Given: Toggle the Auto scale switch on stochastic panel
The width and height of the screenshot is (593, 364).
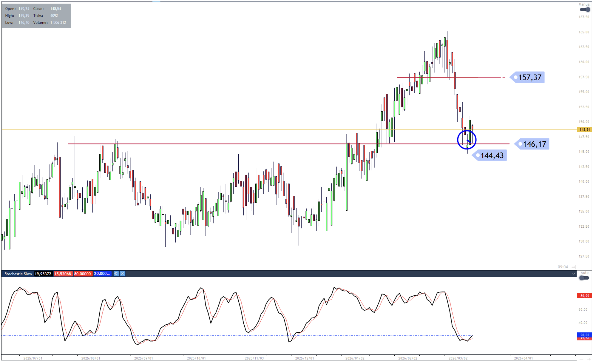Looking at the screenshot, I should tap(584, 278).
